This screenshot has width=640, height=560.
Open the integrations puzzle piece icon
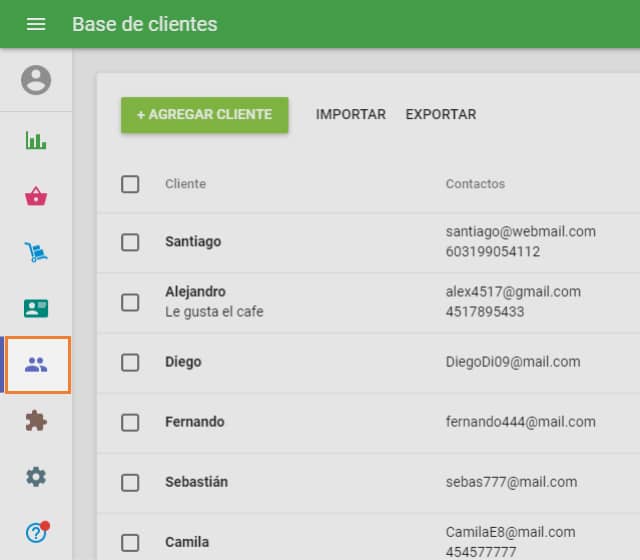click(36, 420)
